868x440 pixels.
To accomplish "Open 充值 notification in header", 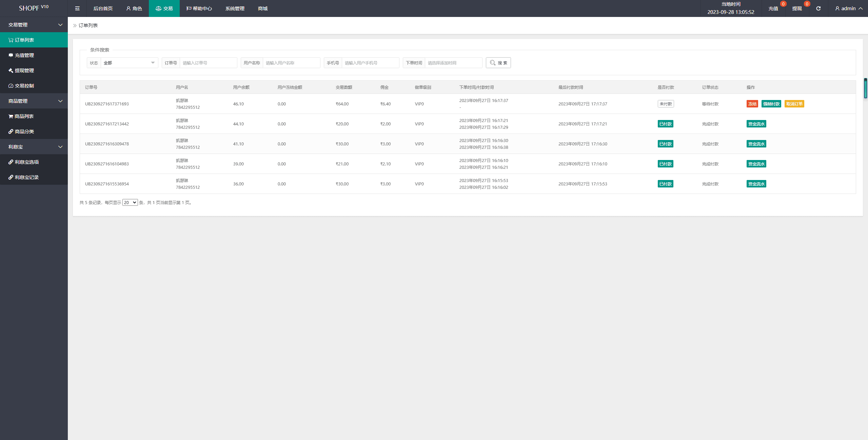I will tap(773, 8).
